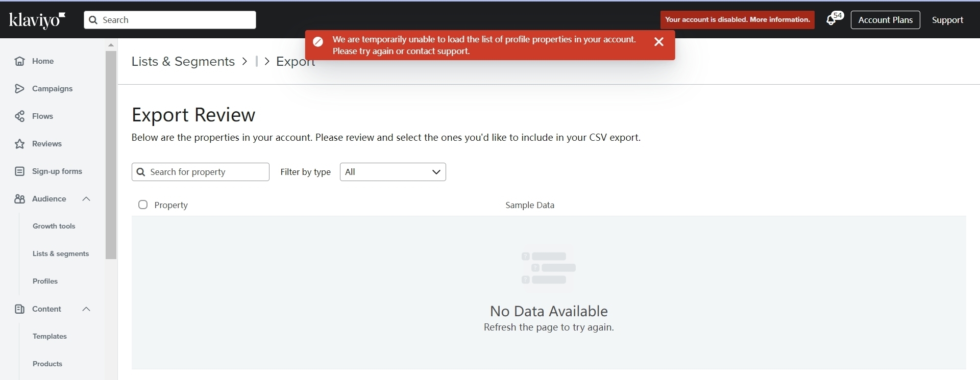Click the Content icon in sidebar

[19, 309]
